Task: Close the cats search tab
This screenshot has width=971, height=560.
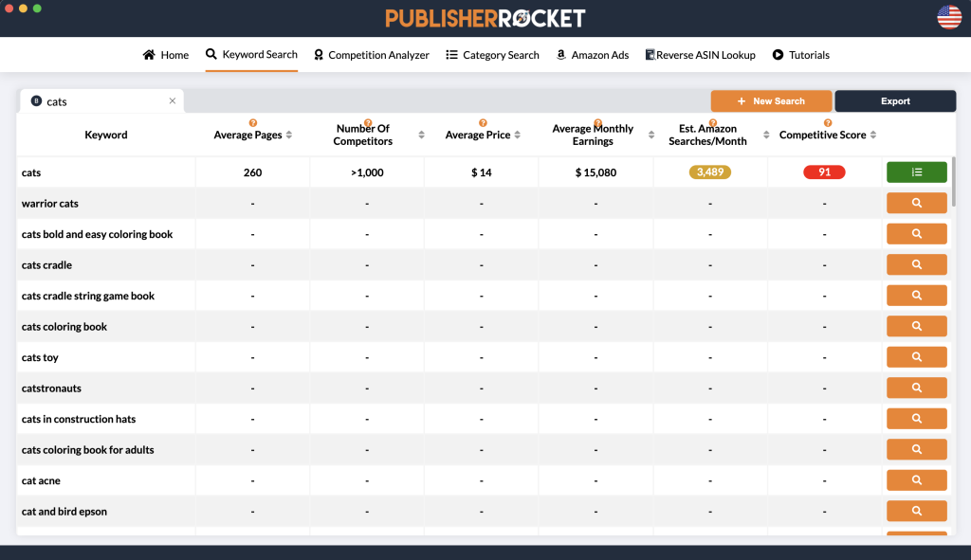Action: 173,101
